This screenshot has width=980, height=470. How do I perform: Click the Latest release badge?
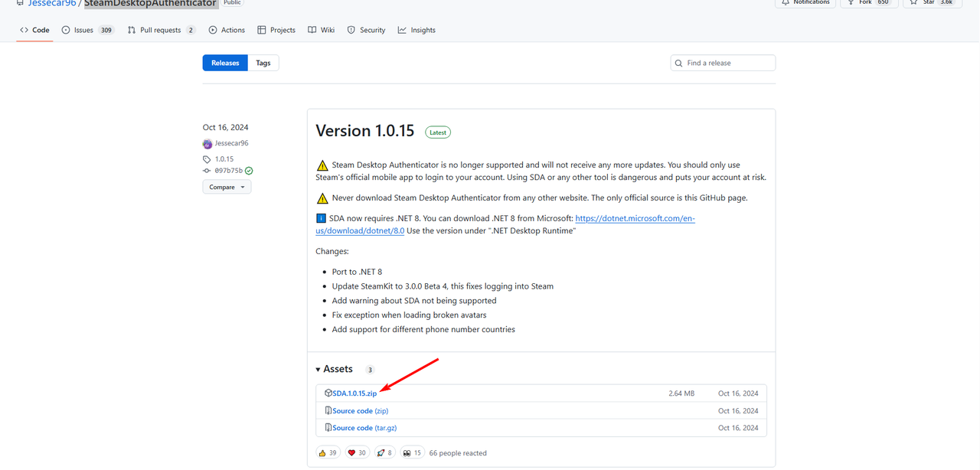click(x=438, y=132)
